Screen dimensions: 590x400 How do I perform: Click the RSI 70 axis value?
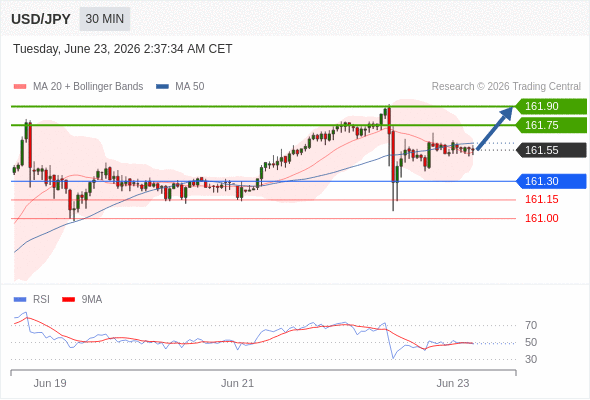tap(531, 325)
